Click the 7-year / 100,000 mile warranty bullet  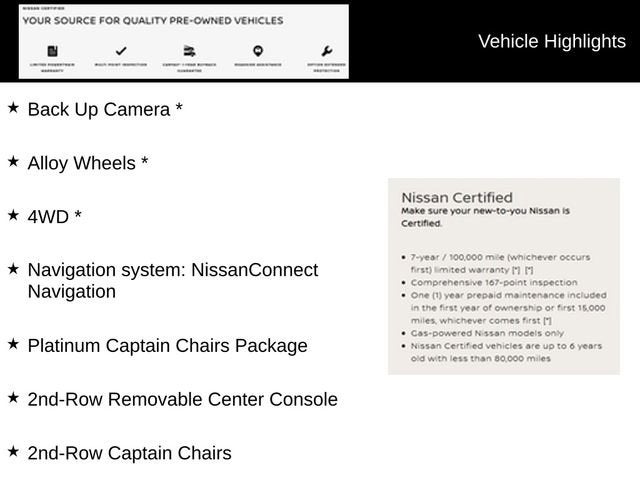(x=500, y=264)
